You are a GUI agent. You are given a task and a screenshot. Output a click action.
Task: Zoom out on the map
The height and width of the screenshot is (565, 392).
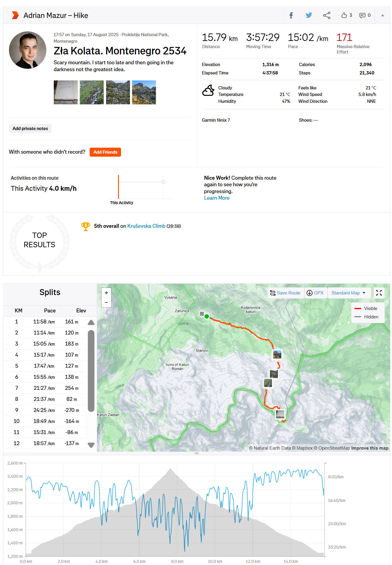(x=106, y=303)
